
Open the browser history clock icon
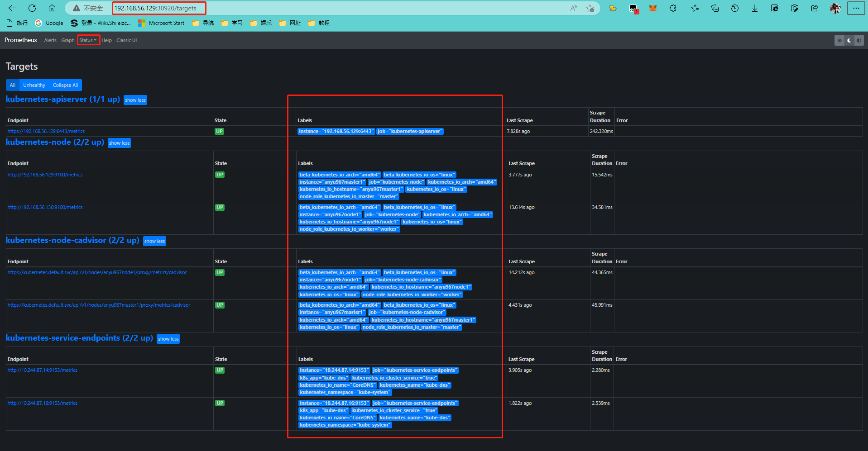click(735, 8)
